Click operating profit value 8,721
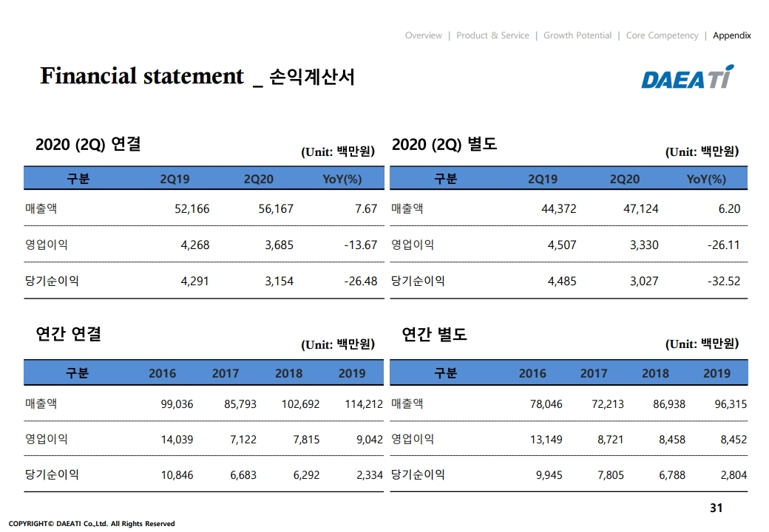This screenshot has height=532, width=769. click(611, 440)
